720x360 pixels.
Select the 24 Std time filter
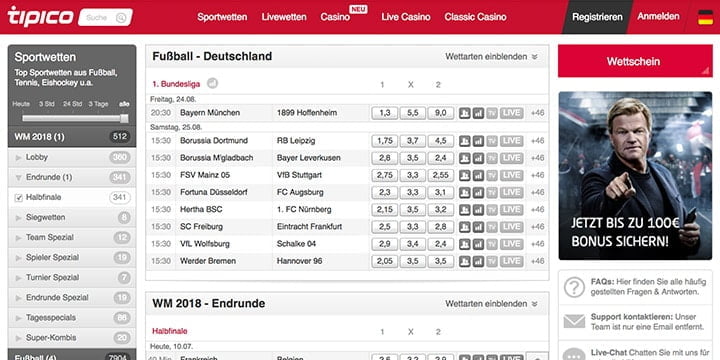(x=73, y=104)
